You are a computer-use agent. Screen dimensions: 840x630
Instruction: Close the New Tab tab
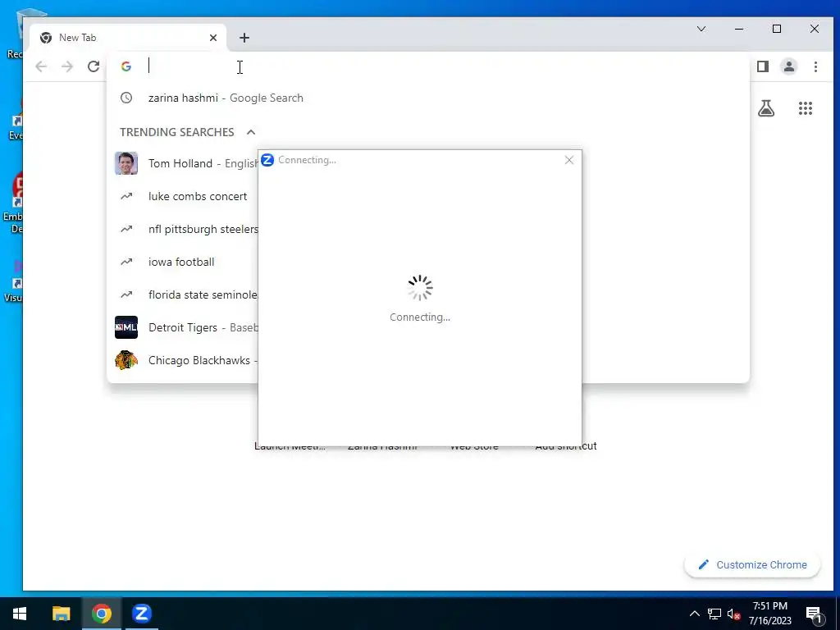213,38
